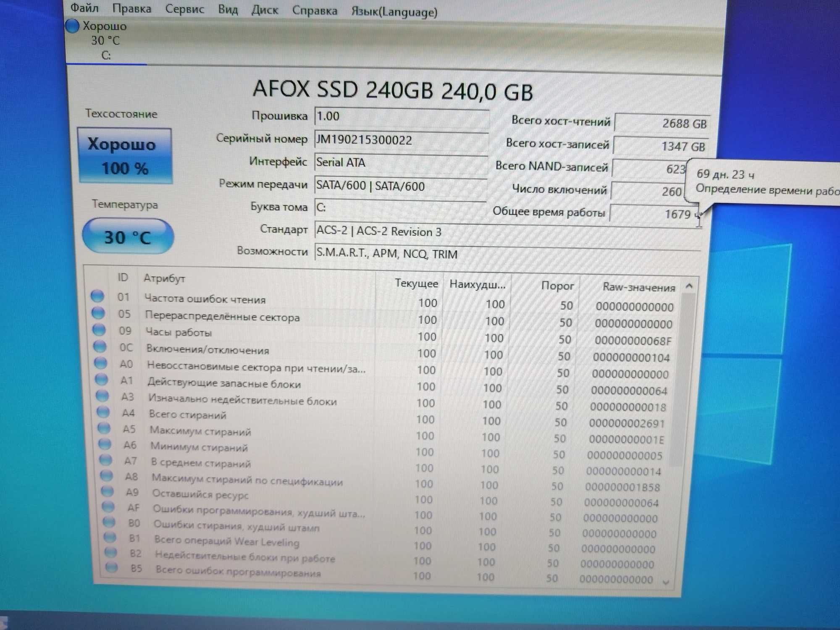840x630 pixels.
Task: Click the status icon of row A9 Оставшийся ресурс
Action: click(x=108, y=491)
